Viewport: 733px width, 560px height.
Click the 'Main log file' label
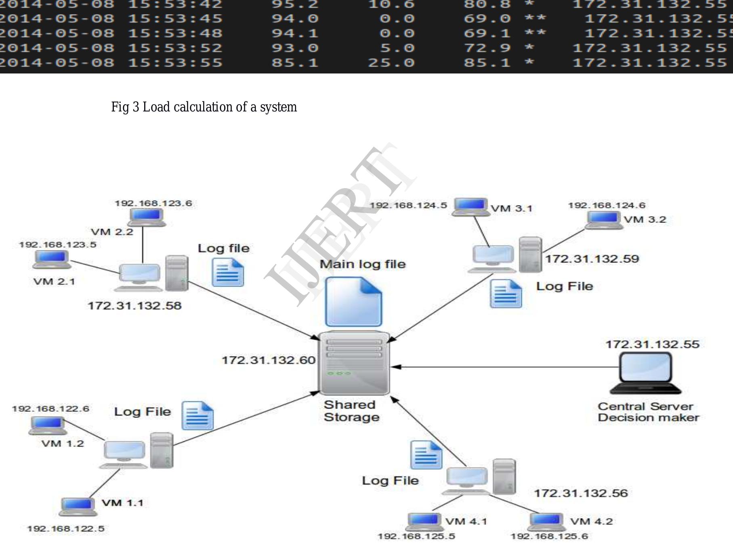(x=363, y=264)
